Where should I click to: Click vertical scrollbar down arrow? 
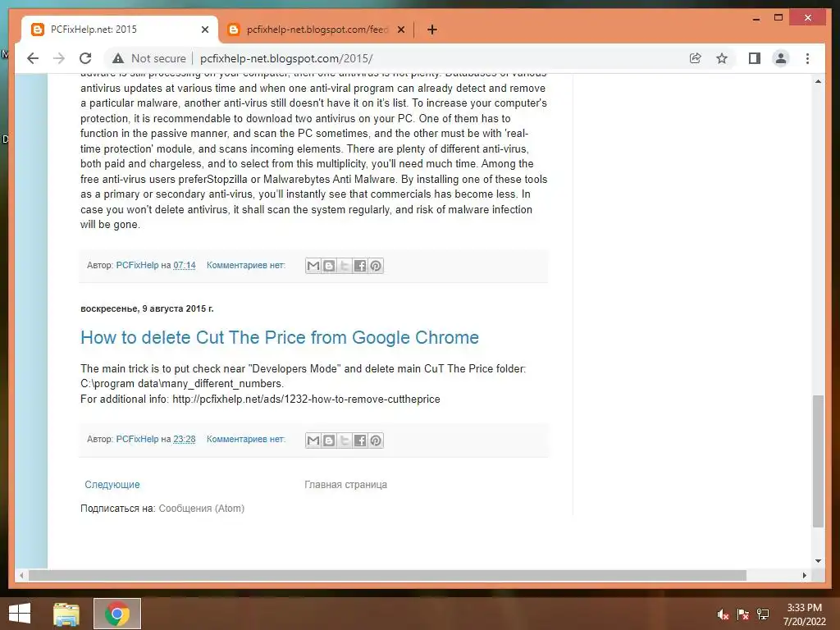pos(818,561)
